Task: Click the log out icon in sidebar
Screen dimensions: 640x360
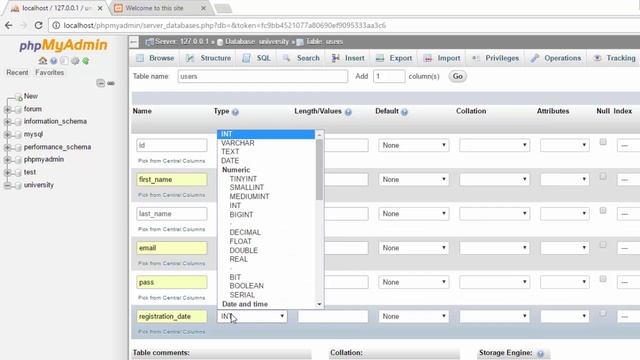Action: 54,61
